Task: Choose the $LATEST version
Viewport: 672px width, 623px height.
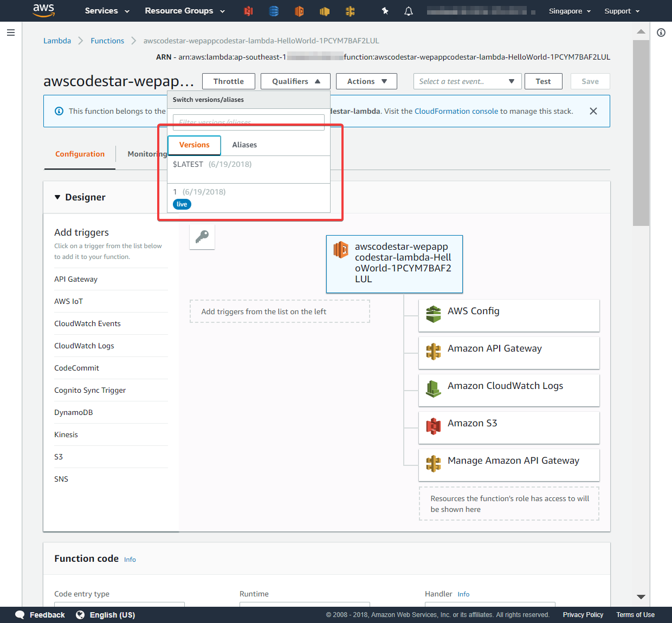Action: coord(249,170)
